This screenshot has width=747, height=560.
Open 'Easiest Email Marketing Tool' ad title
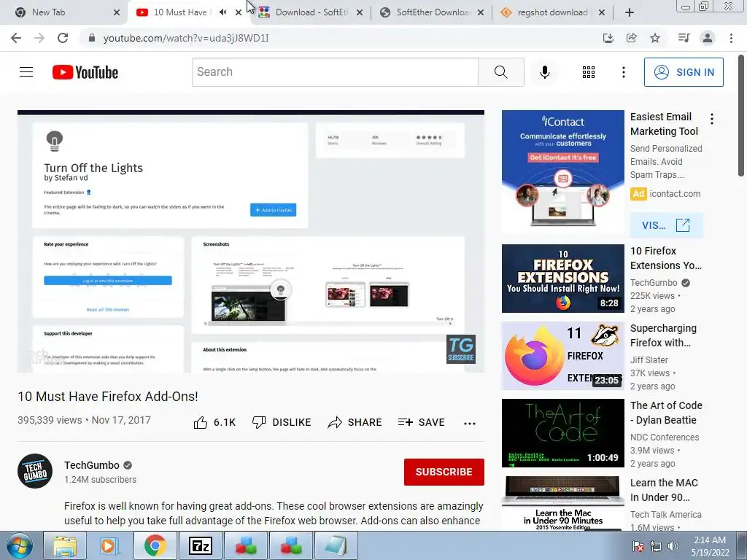click(x=664, y=124)
